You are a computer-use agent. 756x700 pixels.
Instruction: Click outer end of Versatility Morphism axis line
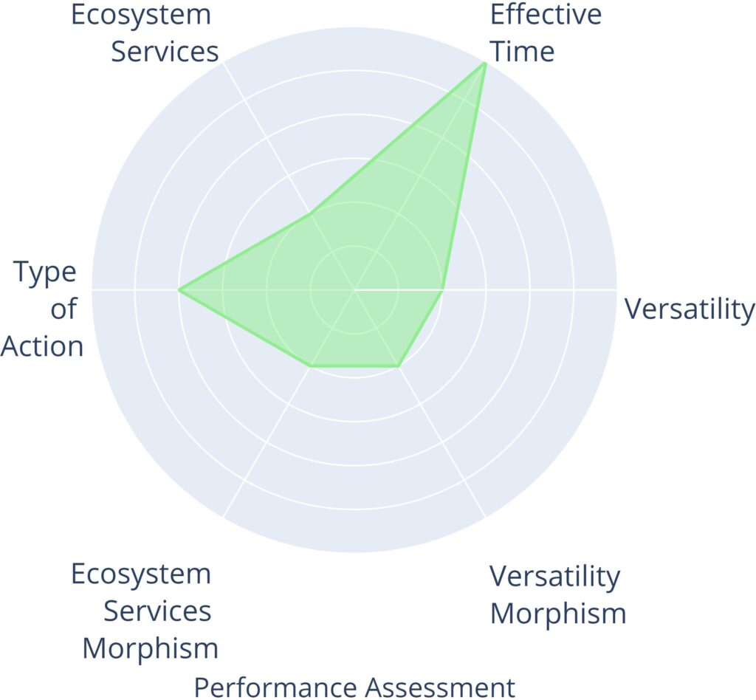point(485,516)
